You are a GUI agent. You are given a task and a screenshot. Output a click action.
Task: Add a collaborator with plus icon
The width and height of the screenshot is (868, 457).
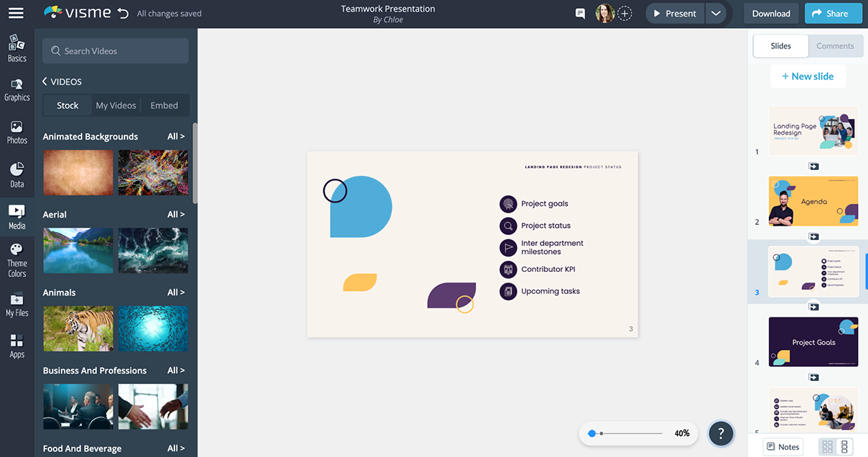click(625, 14)
